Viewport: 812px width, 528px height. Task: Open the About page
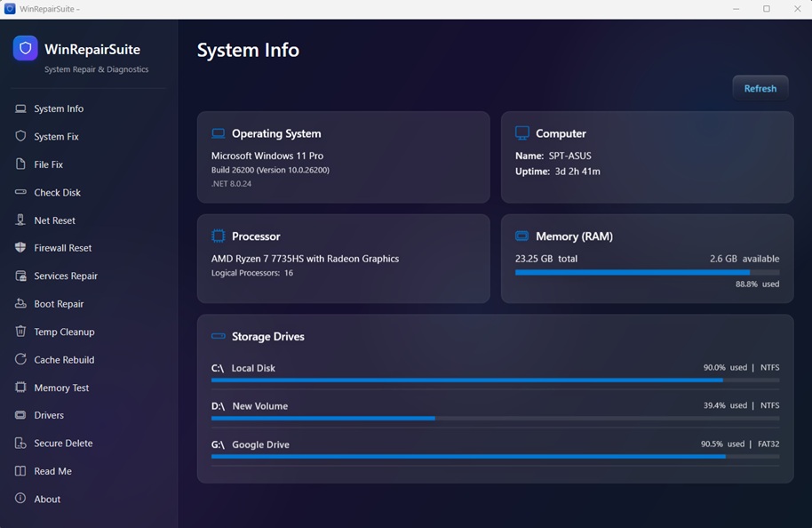pyautogui.click(x=47, y=499)
